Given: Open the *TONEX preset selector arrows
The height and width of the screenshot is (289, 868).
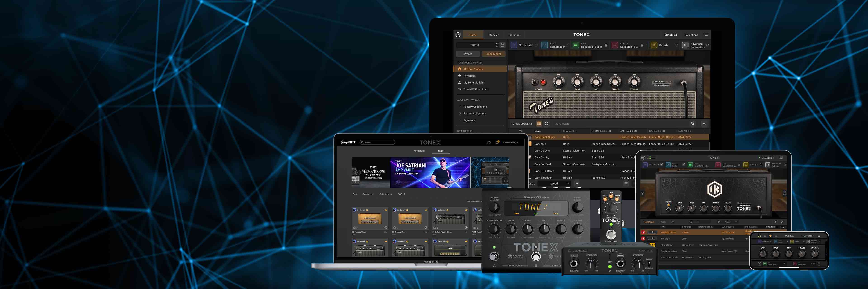Looking at the screenshot, I should 496,45.
